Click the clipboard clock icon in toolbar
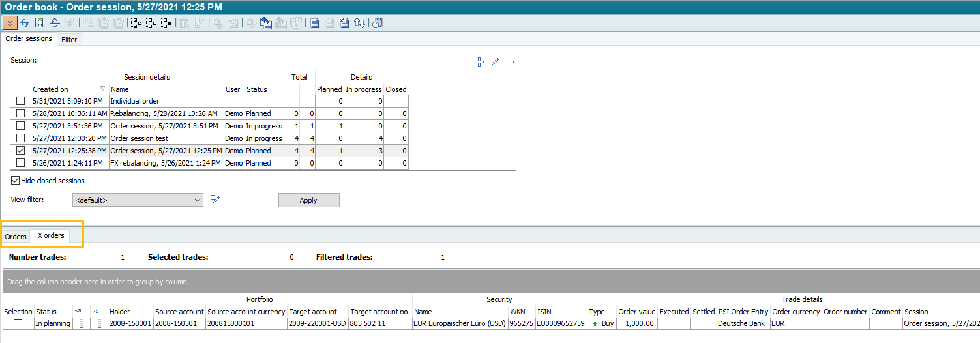Viewport: 980px width, 343px height. click(378, 23)
